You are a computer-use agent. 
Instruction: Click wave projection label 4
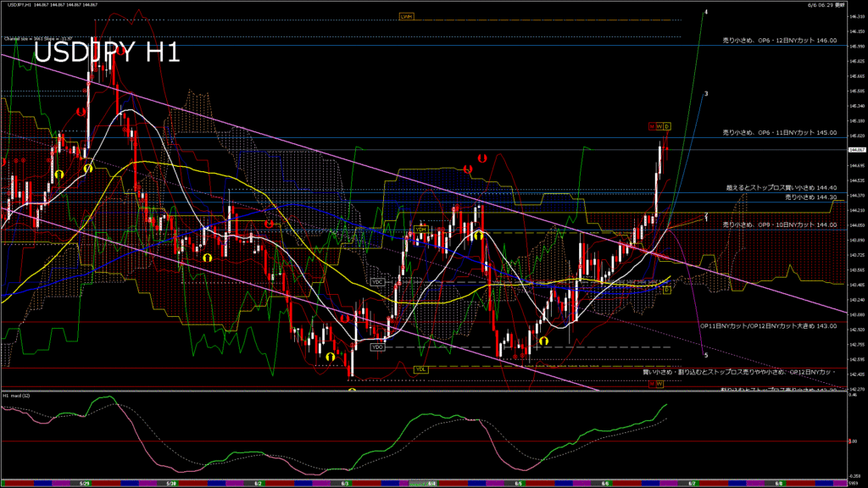click(706, 12)
